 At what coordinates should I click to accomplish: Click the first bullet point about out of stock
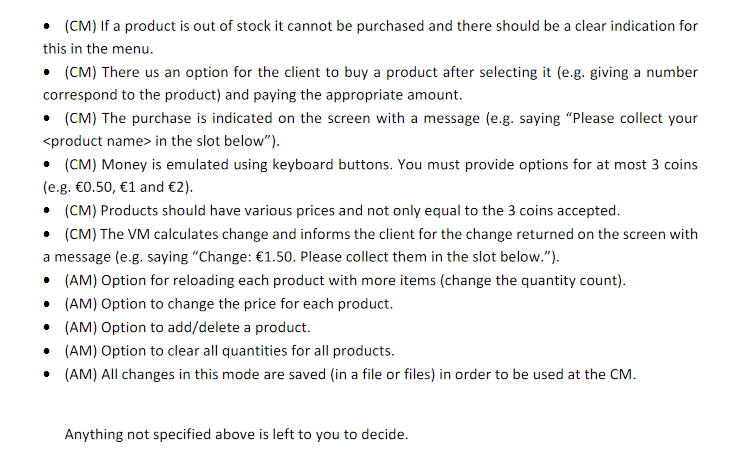(46, 26)
